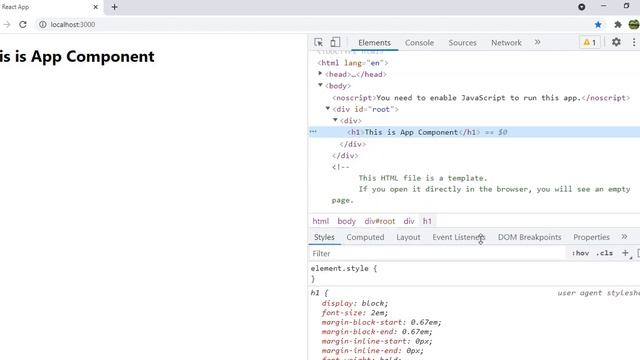This screenshot has height=360, width=640.
Task: Open DevTools settings gear
Action: click(616, 42)
